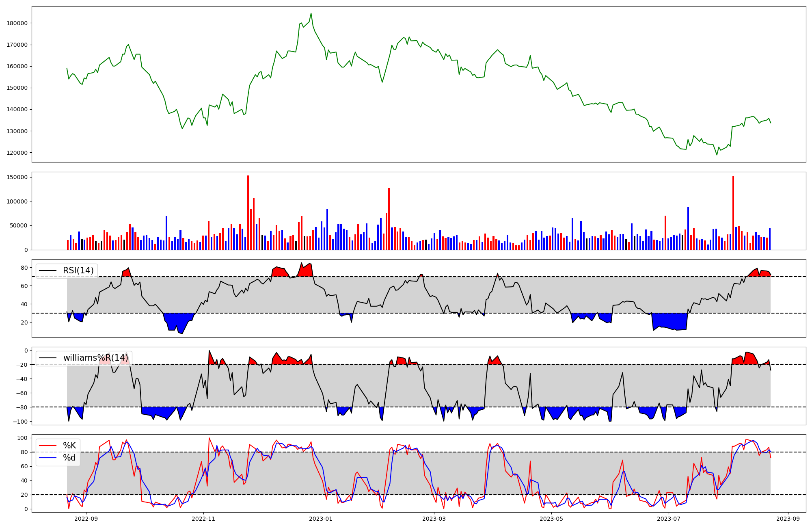812x528 pixels.
Task: Click the RSI(14) legend label
Action: coord(78,270)
